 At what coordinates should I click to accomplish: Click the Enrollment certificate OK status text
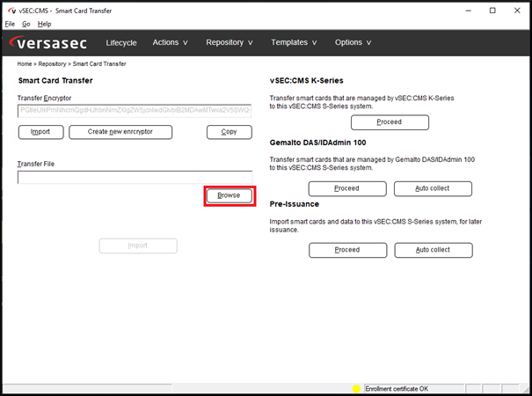397,389
